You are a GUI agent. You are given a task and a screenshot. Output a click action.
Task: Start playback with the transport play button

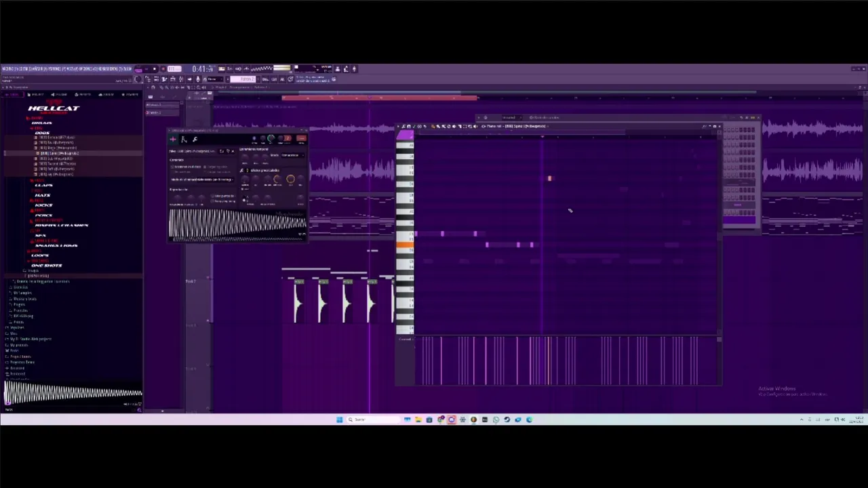[x=146, y=68]
